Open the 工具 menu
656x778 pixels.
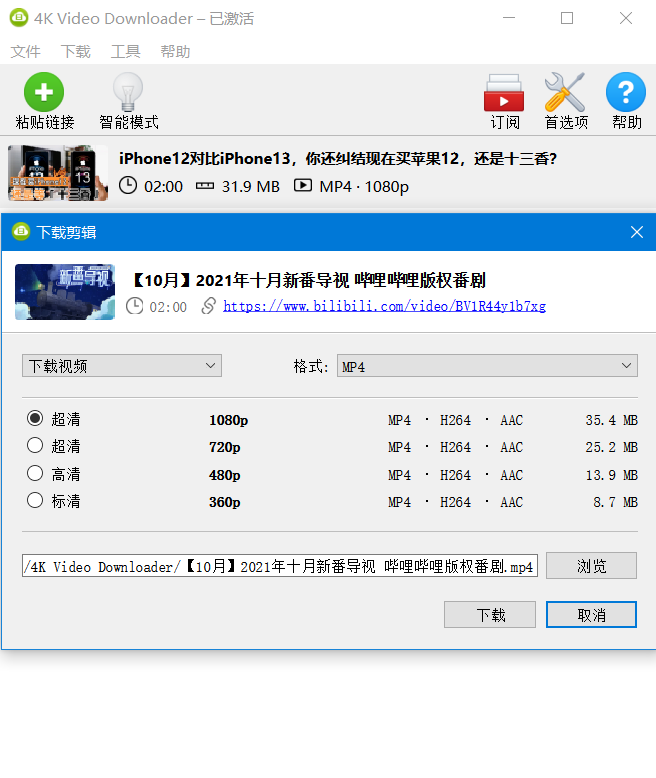point(125,51)
